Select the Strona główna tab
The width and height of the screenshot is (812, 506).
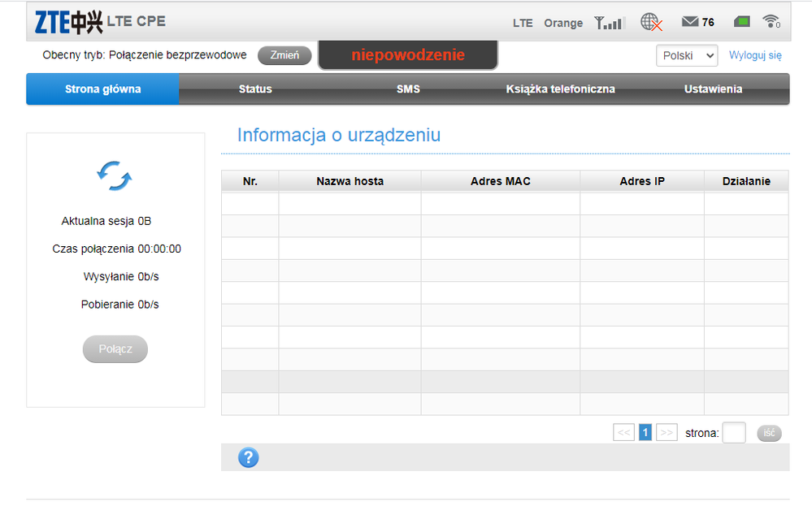tap(102, 89)
